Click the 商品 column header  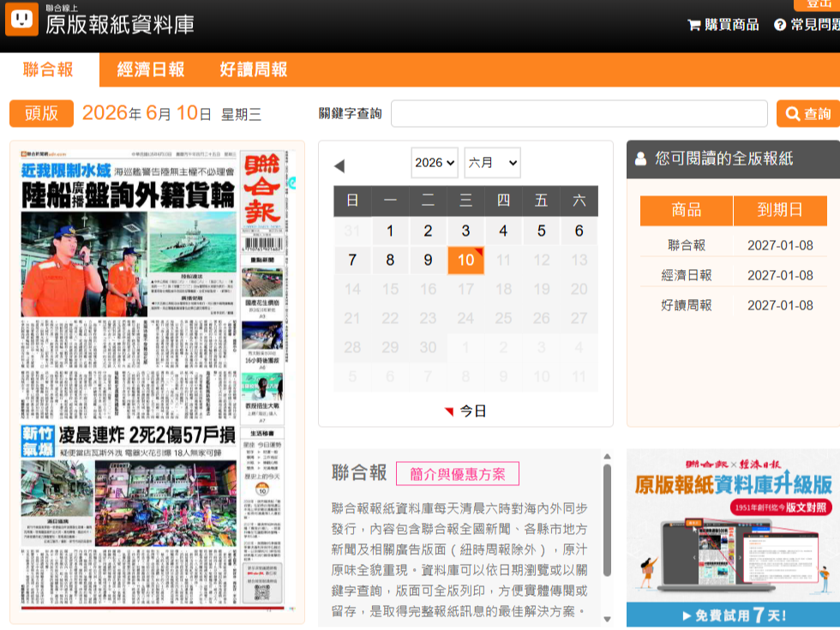687,210
